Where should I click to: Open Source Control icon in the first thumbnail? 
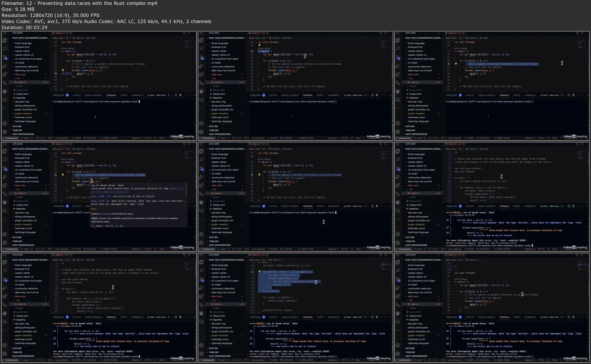[x=5, y=57]
